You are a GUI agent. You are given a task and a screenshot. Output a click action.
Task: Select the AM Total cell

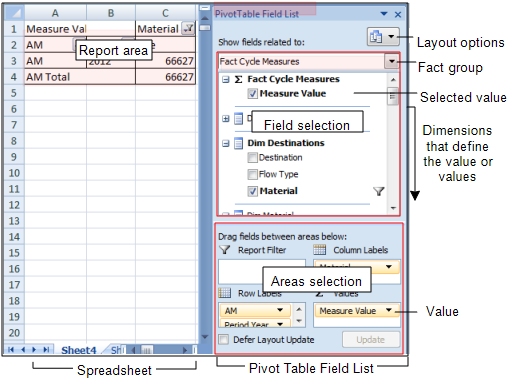tap(80, 77)
